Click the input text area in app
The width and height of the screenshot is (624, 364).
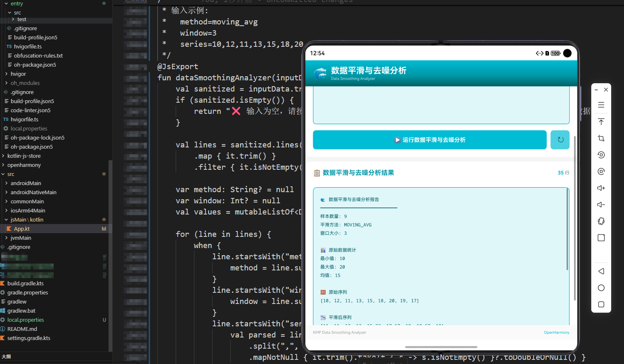tap(441, 105)
